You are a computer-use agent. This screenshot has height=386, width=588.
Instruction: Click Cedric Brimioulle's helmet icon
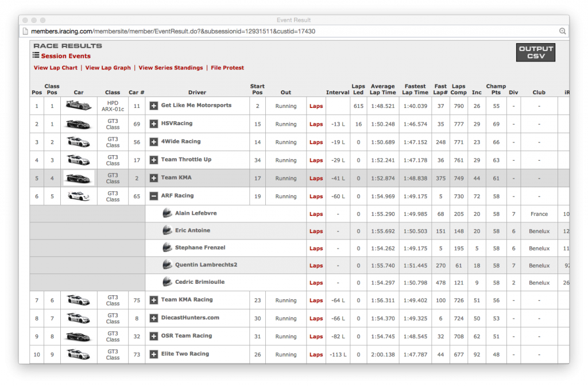(167, 282)
